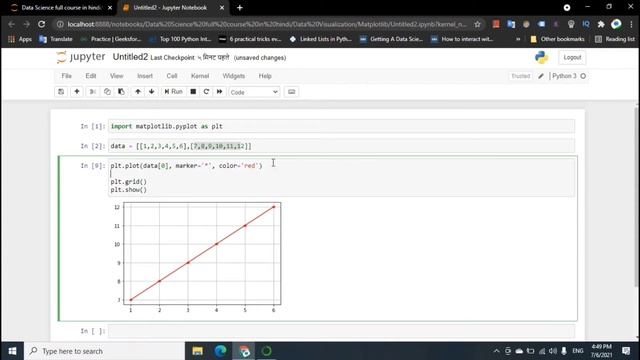Open the Reading list
The height and width of the screenshot is (360, 640).
(615, 39)
